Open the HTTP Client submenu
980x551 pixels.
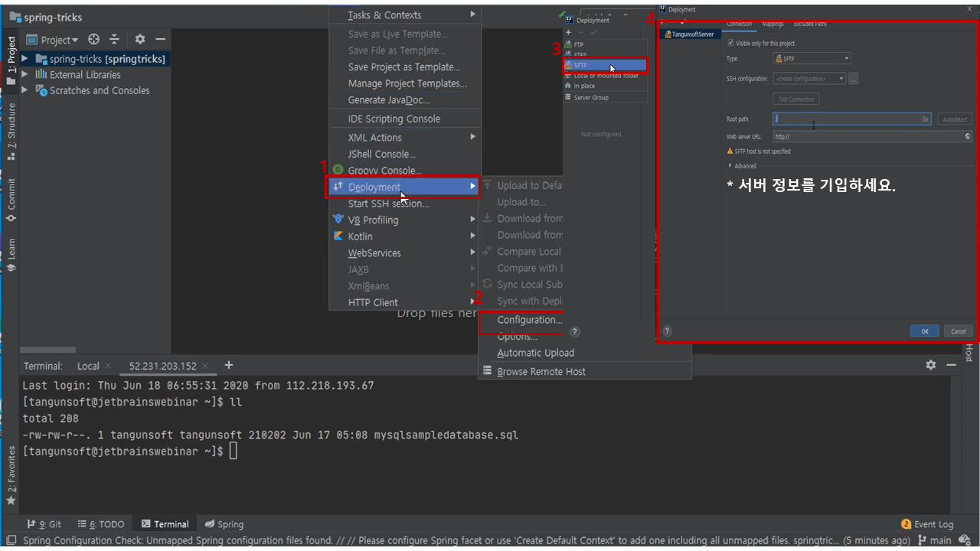405,302
